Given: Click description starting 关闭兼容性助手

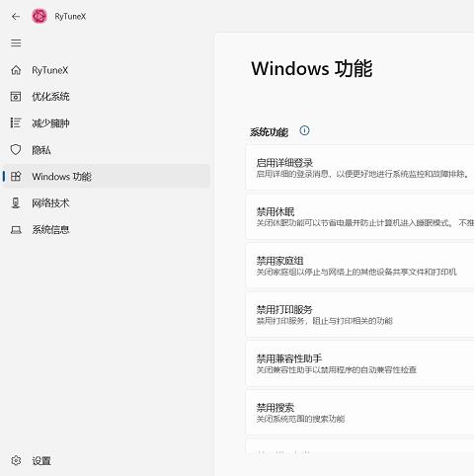Looking at the screenshot, I should 337,369.
